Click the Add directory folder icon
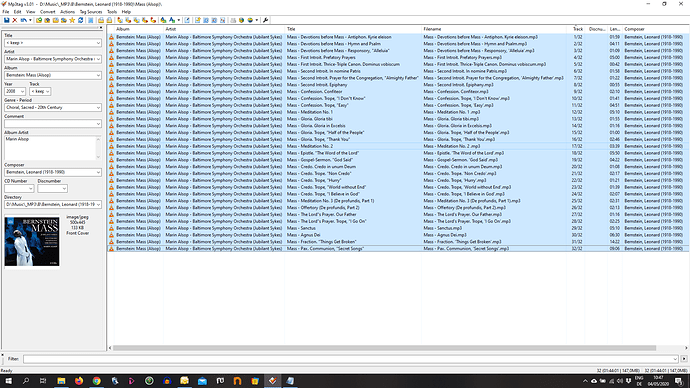 pyautogui.click(x=47, y=20)
